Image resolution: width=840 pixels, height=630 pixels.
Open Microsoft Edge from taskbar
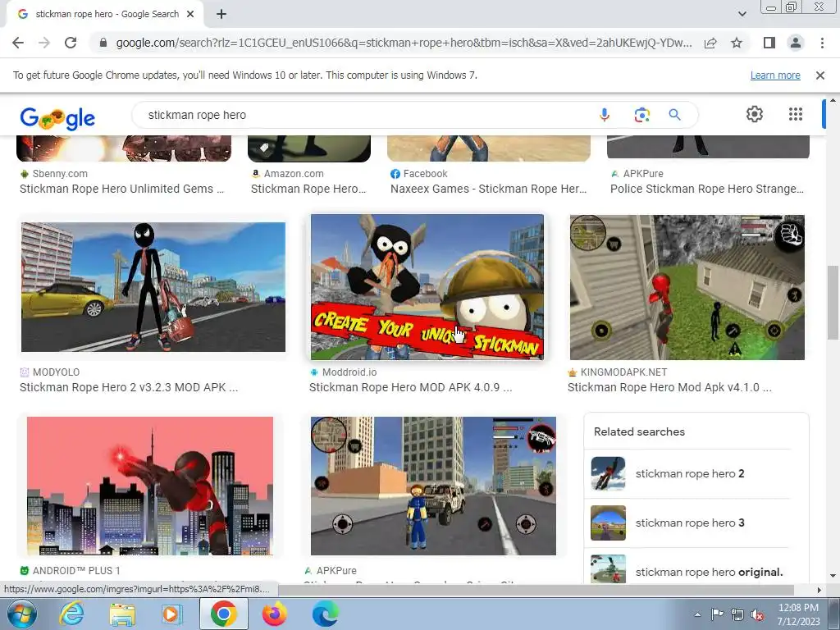pyautogui.click(x=325, y=614)
